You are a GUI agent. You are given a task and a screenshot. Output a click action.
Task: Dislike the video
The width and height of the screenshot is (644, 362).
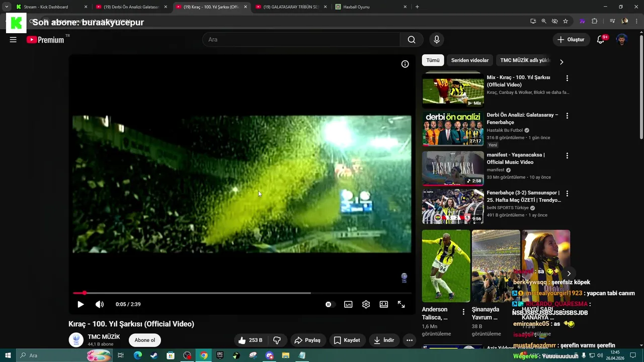coord(277,340)
